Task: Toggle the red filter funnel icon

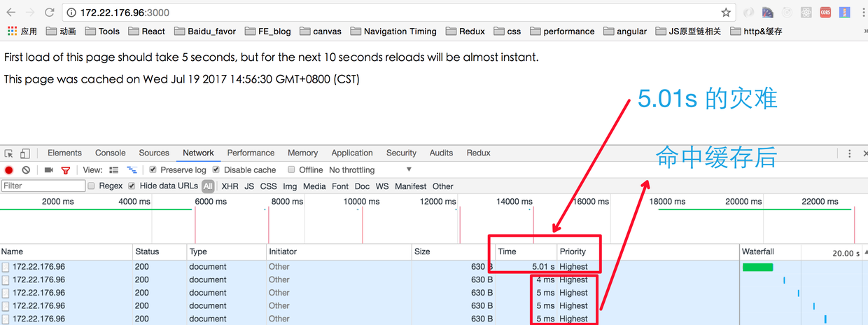Action: 66,170
